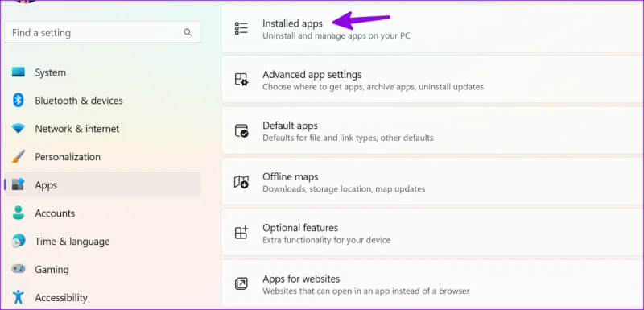Click the Default apps checkmark icon

coord(241,130)
